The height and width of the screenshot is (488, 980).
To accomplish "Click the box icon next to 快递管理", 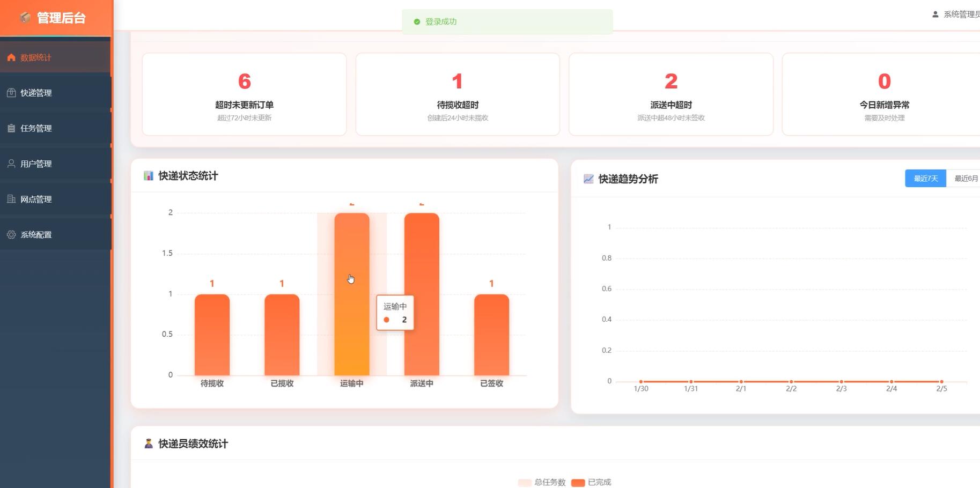I will [11, 93].
